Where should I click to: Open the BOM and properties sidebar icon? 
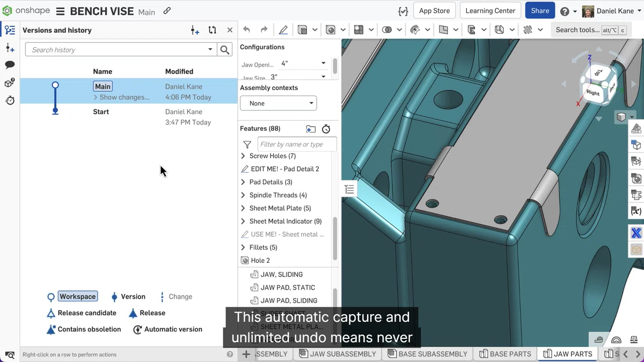tap(10, 83)
